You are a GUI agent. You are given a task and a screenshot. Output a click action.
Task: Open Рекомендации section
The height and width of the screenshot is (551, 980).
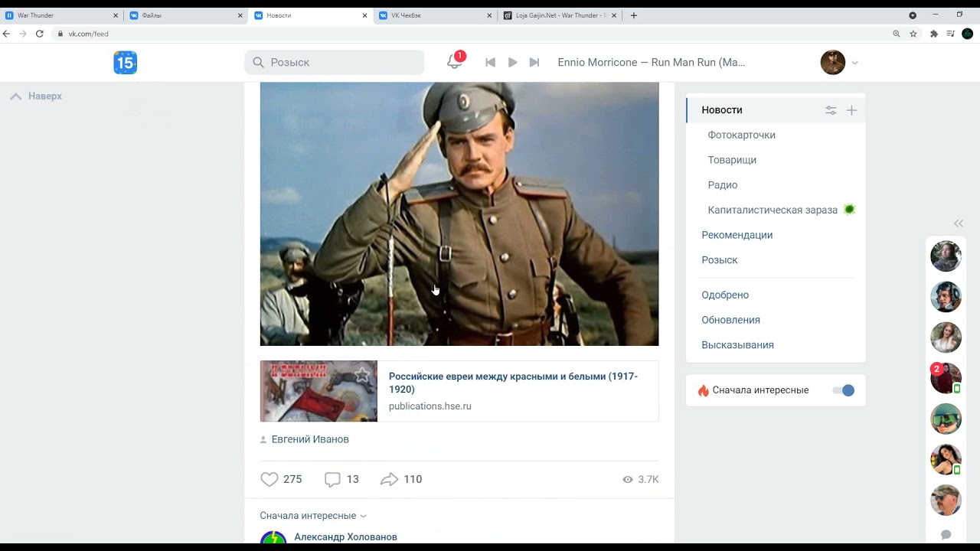tap(737, 235)
